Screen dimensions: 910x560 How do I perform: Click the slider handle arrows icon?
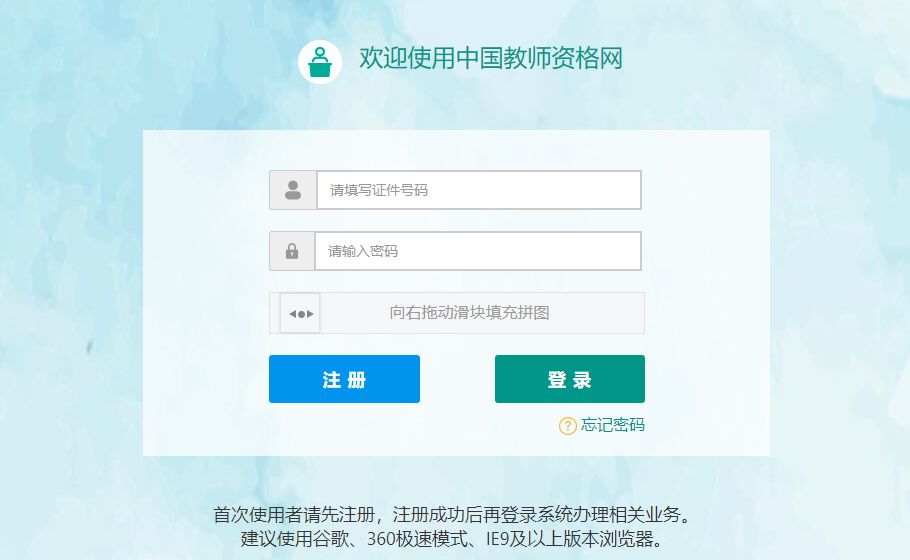point(301,313)
